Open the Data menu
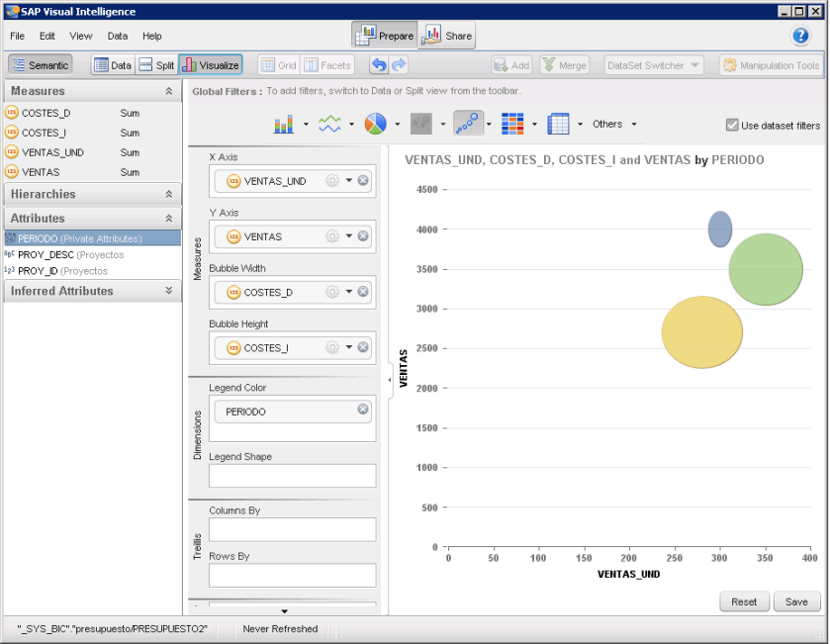The image size is (830, 644). pyautogui.click(x=118, y=36)
